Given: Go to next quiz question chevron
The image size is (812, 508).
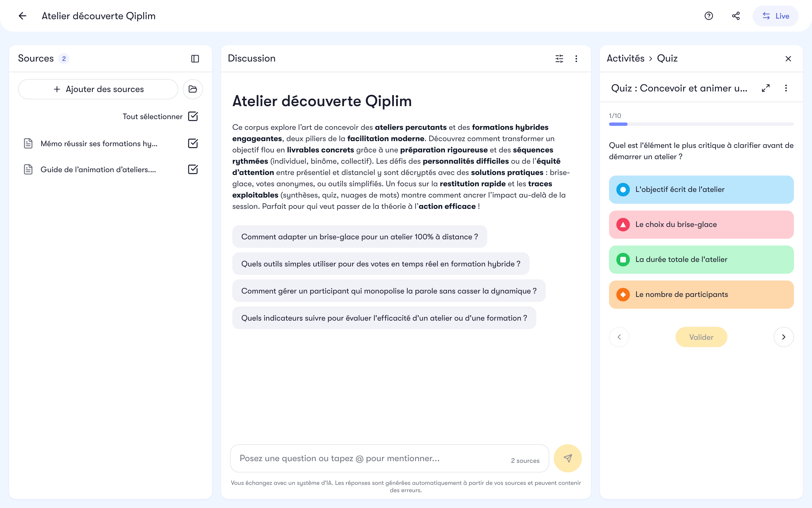Looking at the screenshot, I should (x=784, y=337).
